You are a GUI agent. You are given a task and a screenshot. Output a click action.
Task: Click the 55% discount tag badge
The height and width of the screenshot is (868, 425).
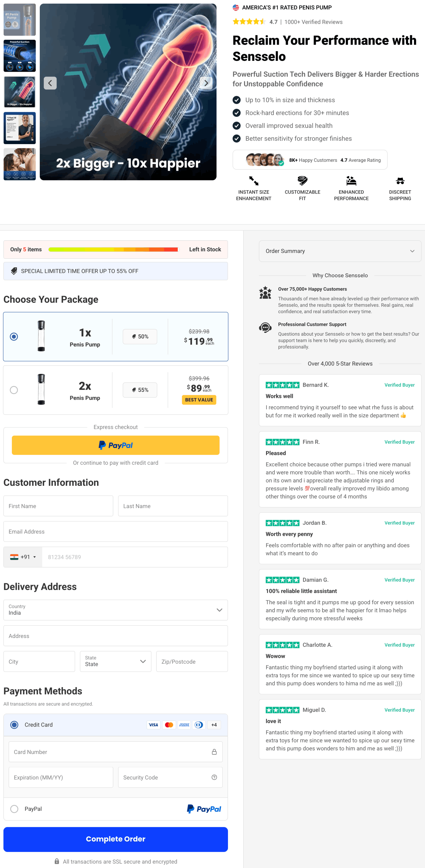(x=140, y=390)
